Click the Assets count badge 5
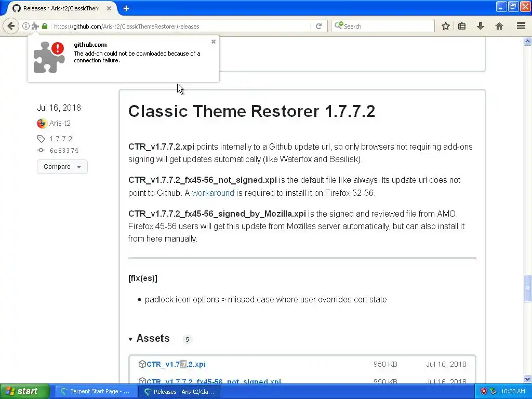The width and height of the screenshot is (532, 399). point(187,339)
